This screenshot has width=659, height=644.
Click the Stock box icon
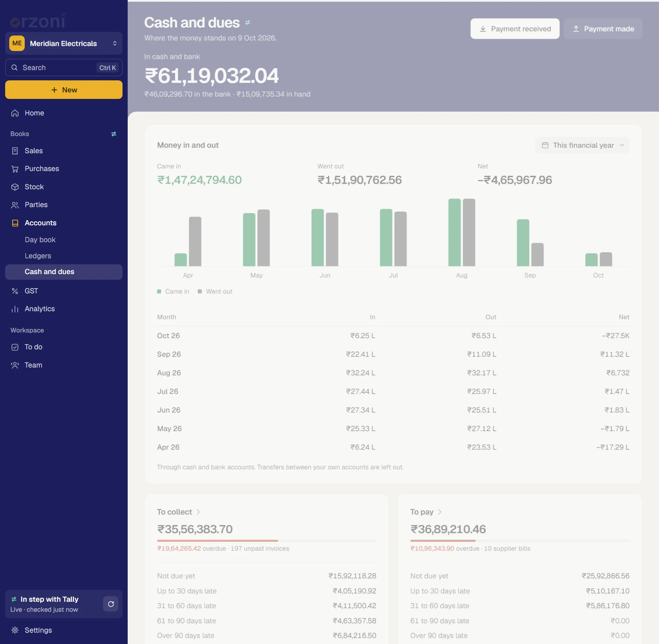tap(15, 187)
